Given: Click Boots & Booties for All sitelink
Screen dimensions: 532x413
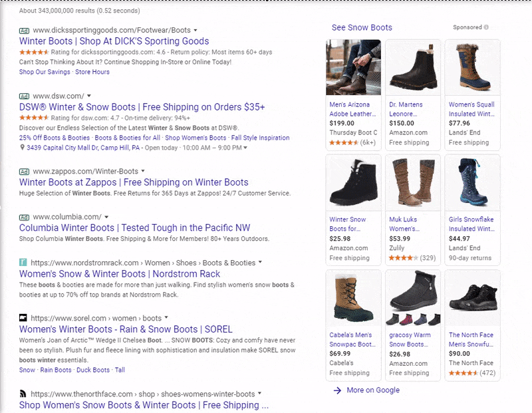Looking at the screenshot, I should pos(127,138).
